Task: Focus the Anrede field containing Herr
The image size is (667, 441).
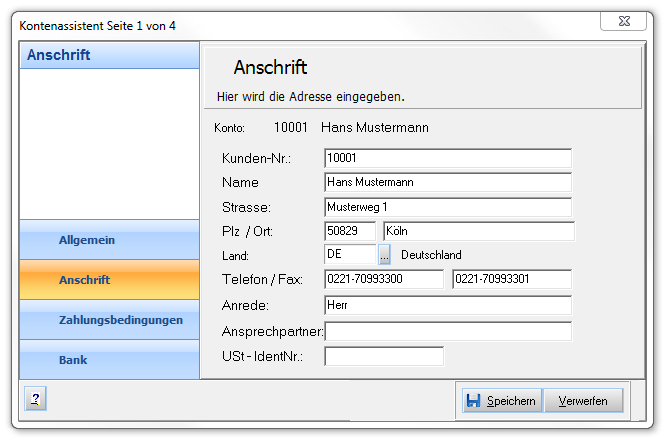Action: (447, 305)
